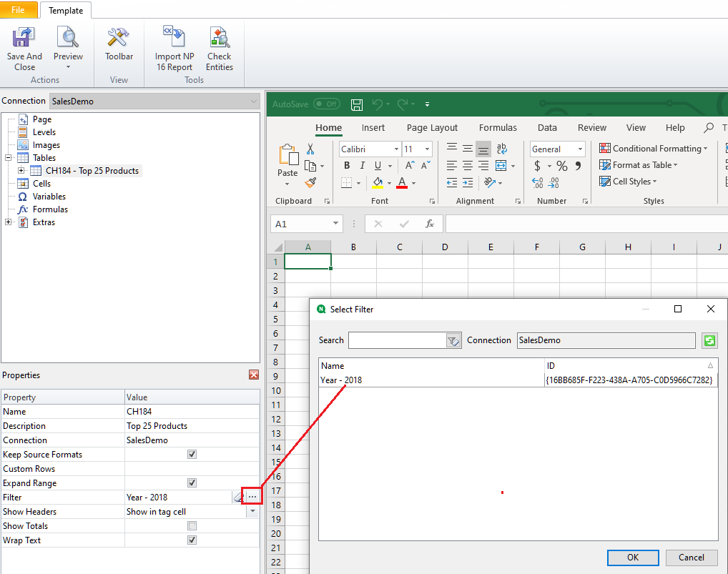Open the Calibri font name dropdown

395,149
